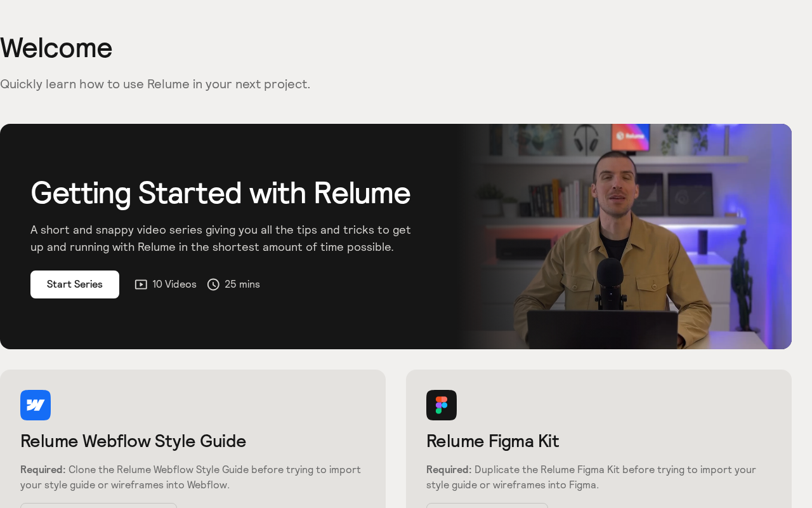
Task: Click the clock icon beside 25 mins
Action: click(x=213, y=284)
